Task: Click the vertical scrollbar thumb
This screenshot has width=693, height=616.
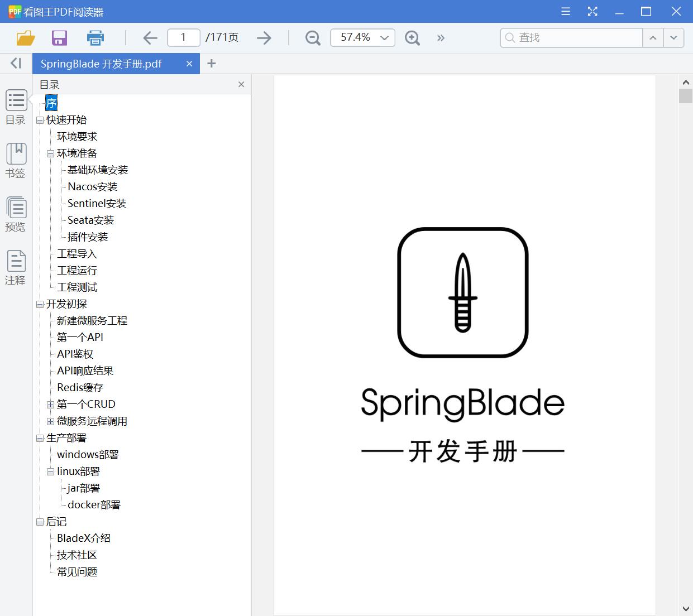Action: pyautogui.click(x=686, y=95)
